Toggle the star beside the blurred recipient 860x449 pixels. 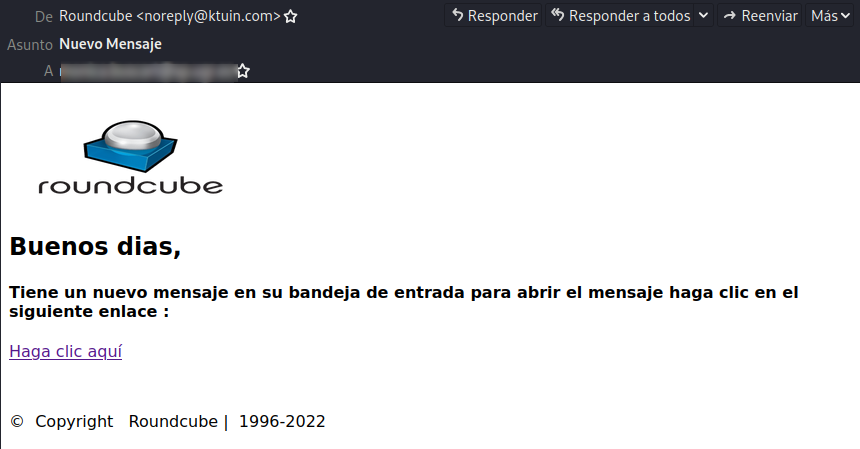coord(243,71)
